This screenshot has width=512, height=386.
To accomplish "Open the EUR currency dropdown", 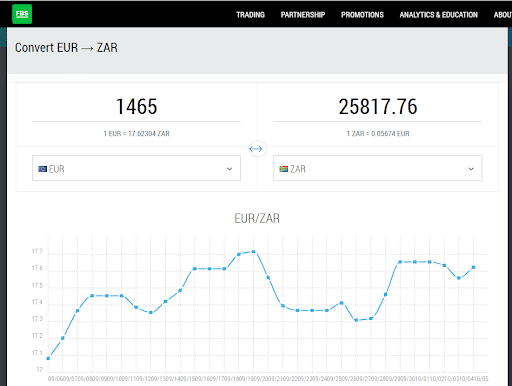I will click(x=136, y=168).
